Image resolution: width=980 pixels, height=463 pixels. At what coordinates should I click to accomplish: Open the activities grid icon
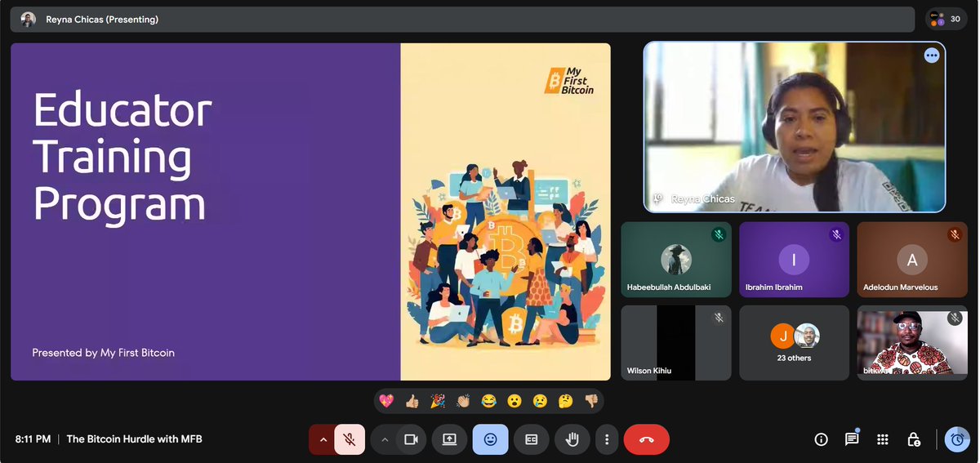pos(883,439)
